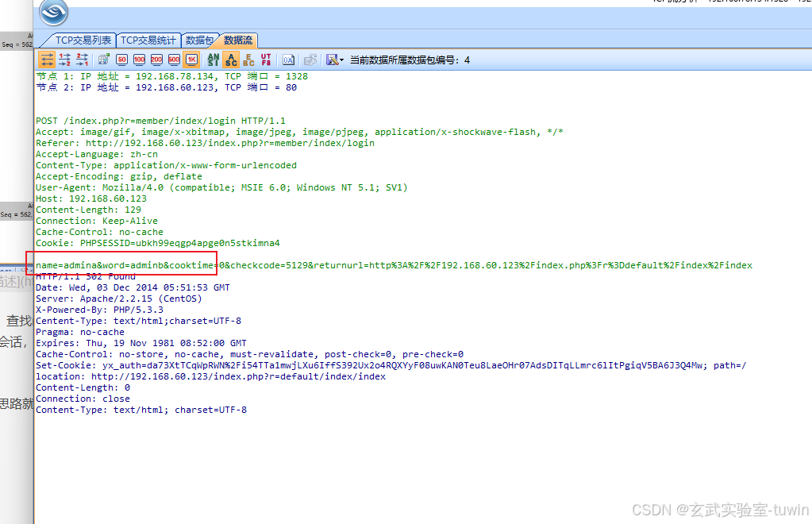Switch encoding to ASCII
The image size is (812, 524).
[x=232, y=60]
